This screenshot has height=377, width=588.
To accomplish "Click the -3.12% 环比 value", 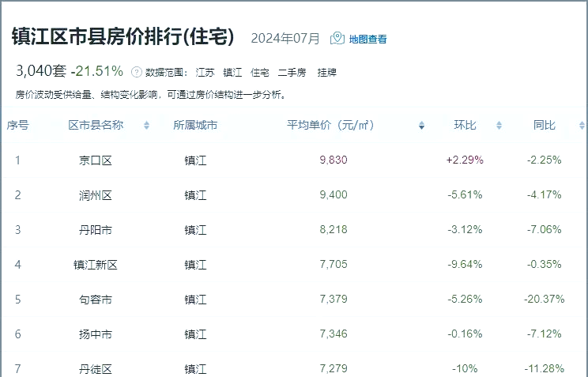I will 465,229.
